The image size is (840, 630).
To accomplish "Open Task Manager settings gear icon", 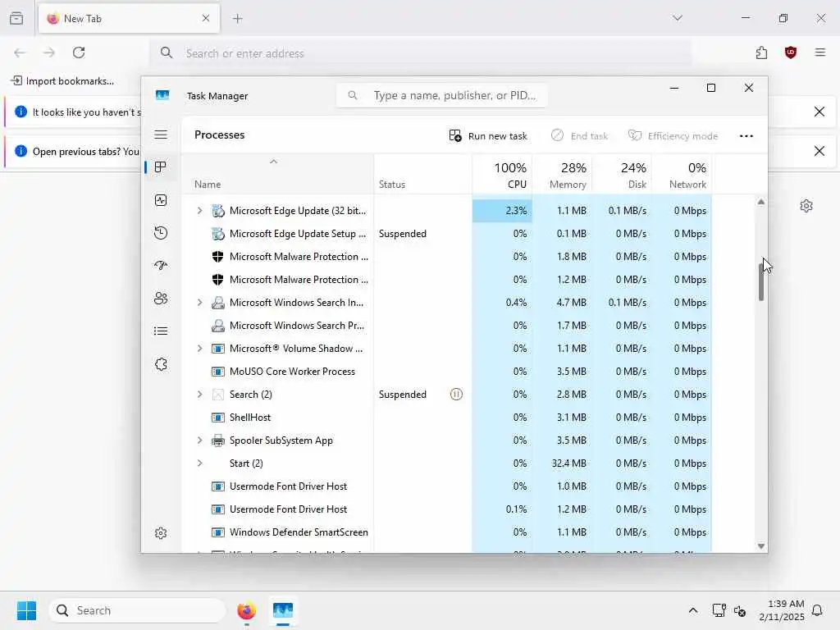I will coord(161,533).
